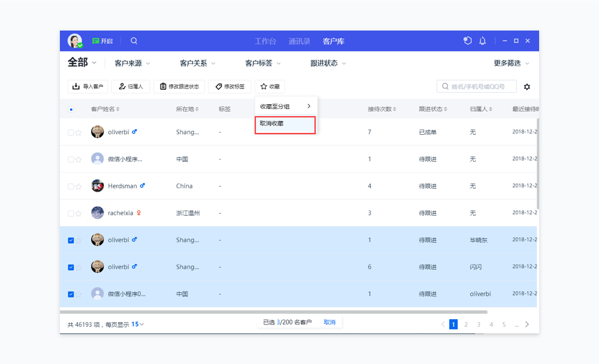The image size is (599, 364).
Task: Star the oliverbi row owned by 闪闪
Action: click(x=78, y=268)
